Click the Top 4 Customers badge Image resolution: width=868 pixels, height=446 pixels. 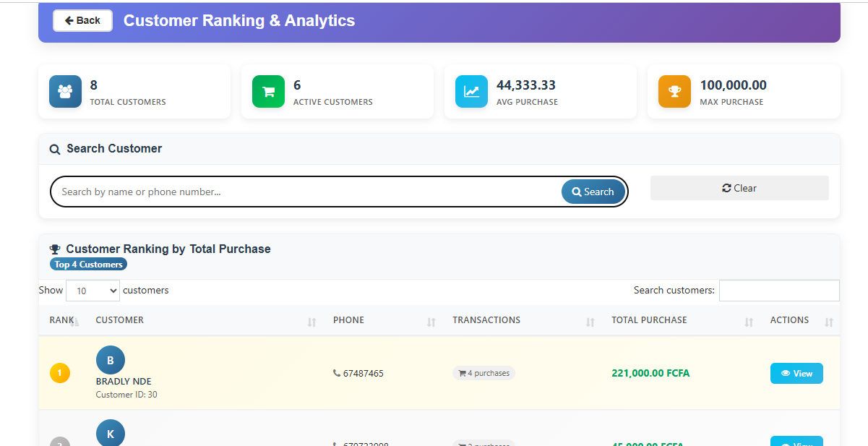pos(88,264)
